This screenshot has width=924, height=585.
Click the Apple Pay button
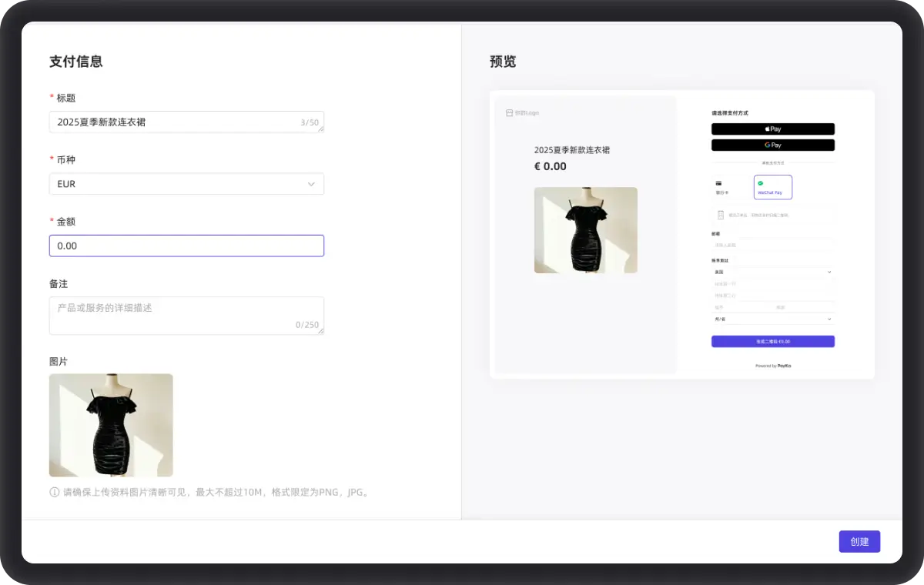(x=772, y=129)
